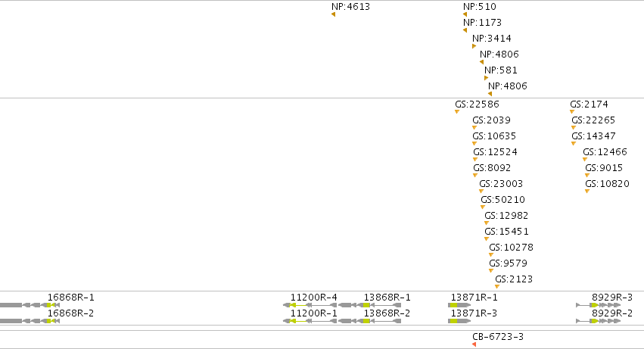Click the 13868R-1 transcript label
644x349 pixels.
(x=387, y=298)
